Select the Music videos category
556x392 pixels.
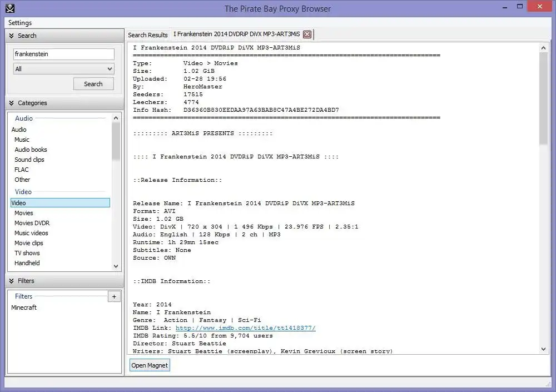pos(31,233)
